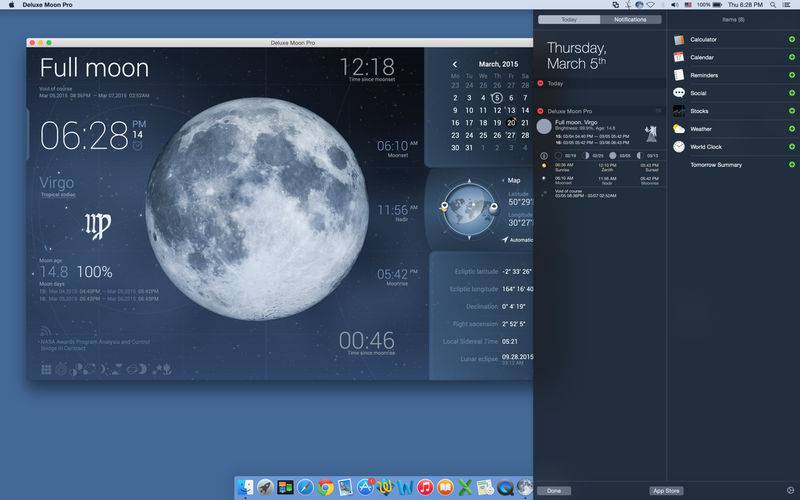Add the Calculator widget
The height and width of the screenshot is (500, 800).
click(x=792, y=39)
